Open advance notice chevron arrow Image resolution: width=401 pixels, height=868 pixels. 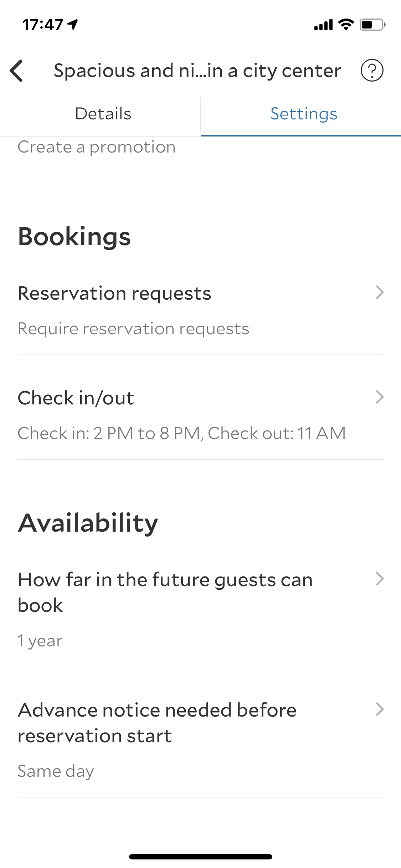(x=380, y=709)
